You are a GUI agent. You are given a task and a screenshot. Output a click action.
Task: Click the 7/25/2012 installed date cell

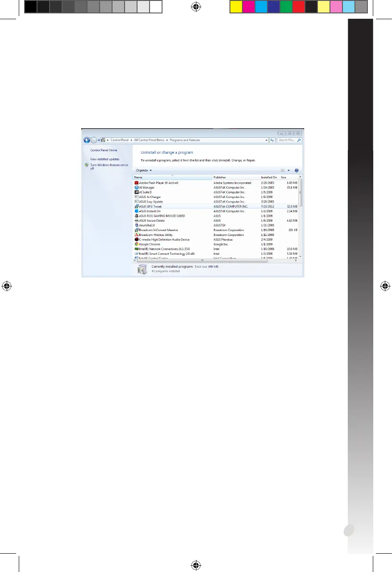click(268, 206)
